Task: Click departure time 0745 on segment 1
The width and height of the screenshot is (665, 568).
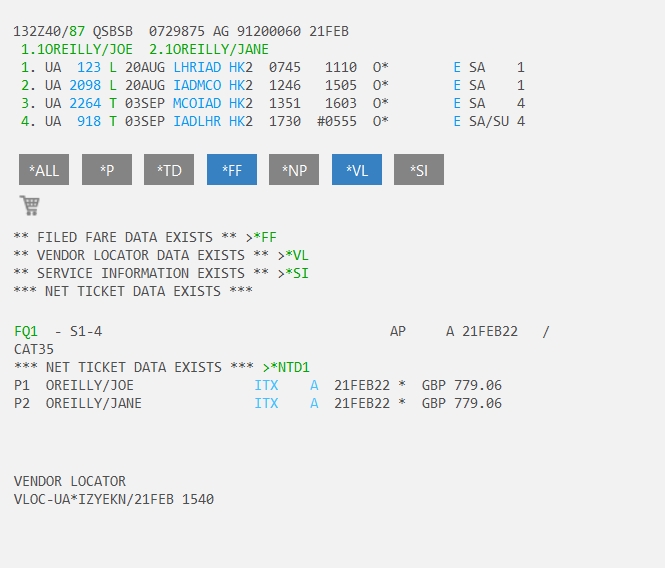Action: pyautogui.click(x=285, y=67)
